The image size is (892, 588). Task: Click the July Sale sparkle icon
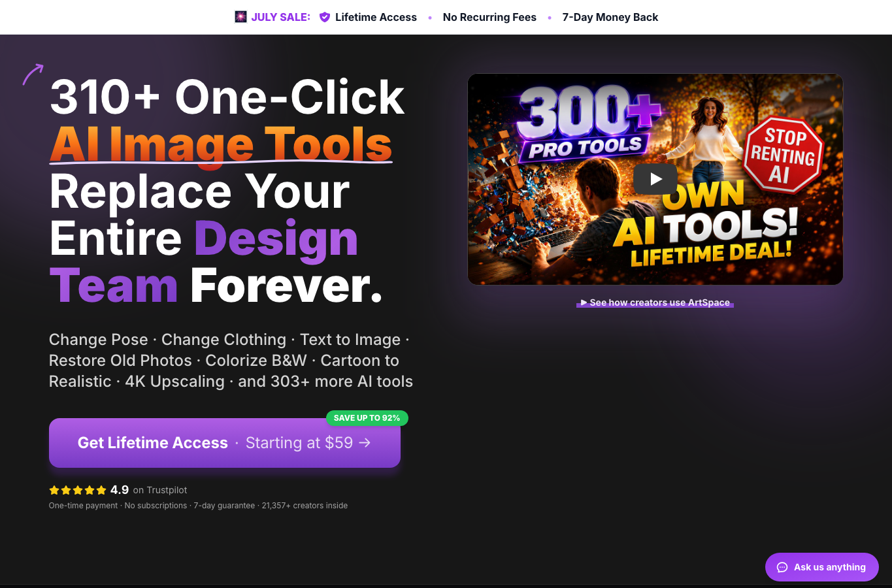click(241, 17)
